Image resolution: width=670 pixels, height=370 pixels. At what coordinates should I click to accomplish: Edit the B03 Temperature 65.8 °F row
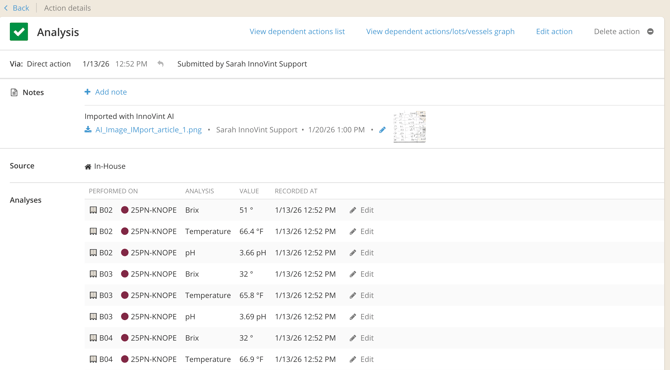361,296
